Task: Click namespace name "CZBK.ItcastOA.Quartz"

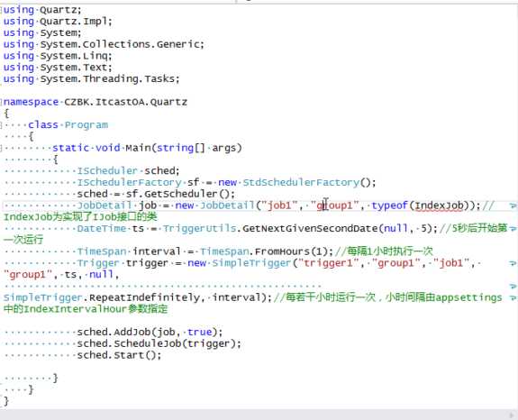Action: [125, 102]
